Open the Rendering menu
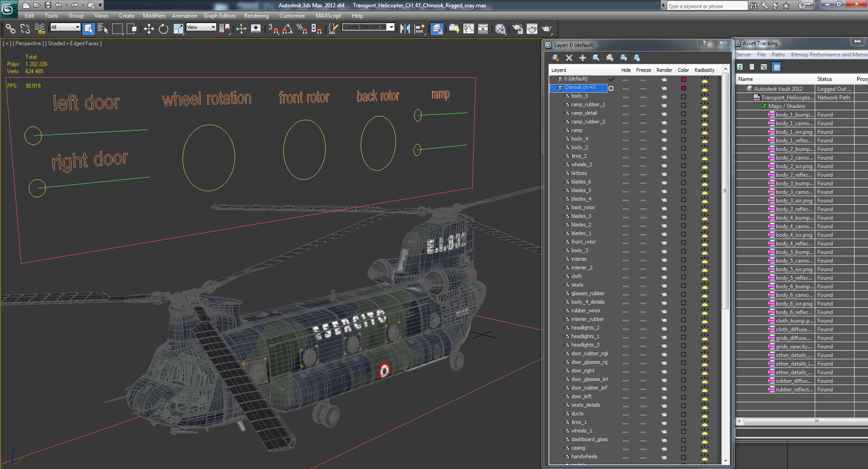Viewport: 868px width, 469px height. point(256,16)
